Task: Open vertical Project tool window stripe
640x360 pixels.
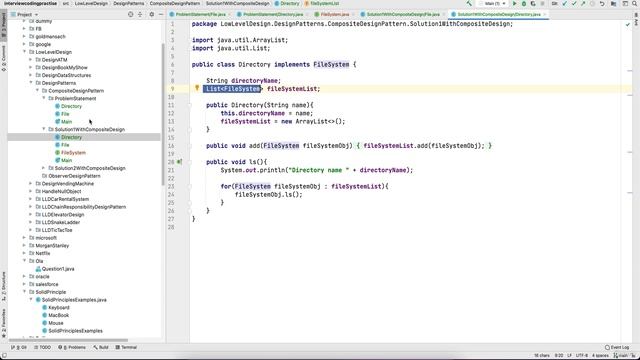Action: (x=4, y=24)
